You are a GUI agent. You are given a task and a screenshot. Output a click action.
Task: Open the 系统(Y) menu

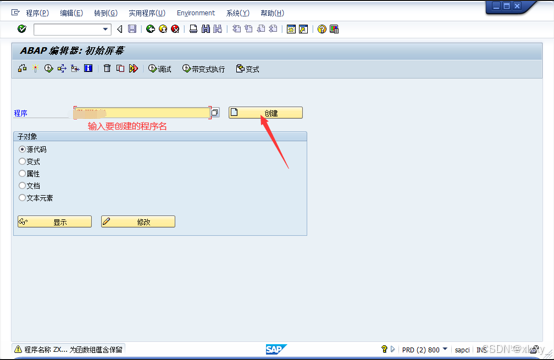238,13
